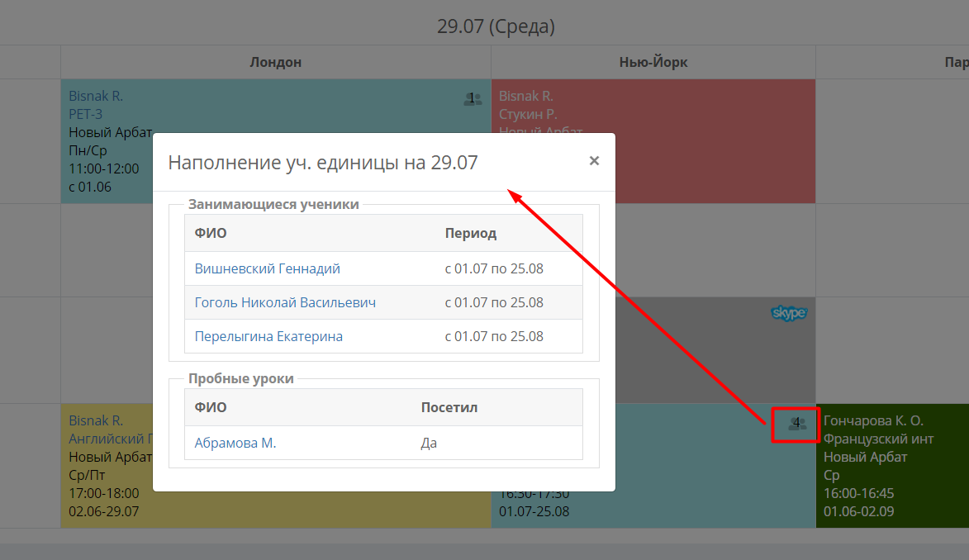The image size is (969, 560).
Task: Click period cell for Вишневский Геннадий
Action: [494, 269]
